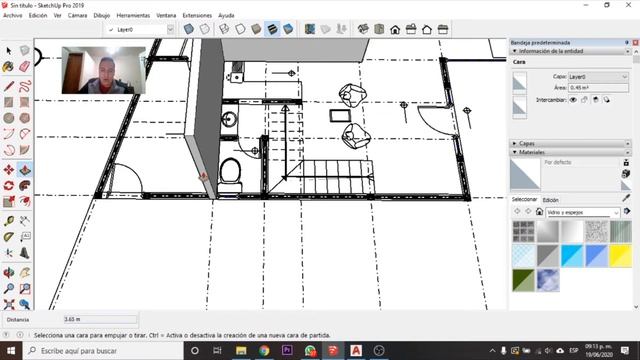The width and height of the screenshot is (640, 360).
Task: Sample material with the eyedropper
Action: 626,198
